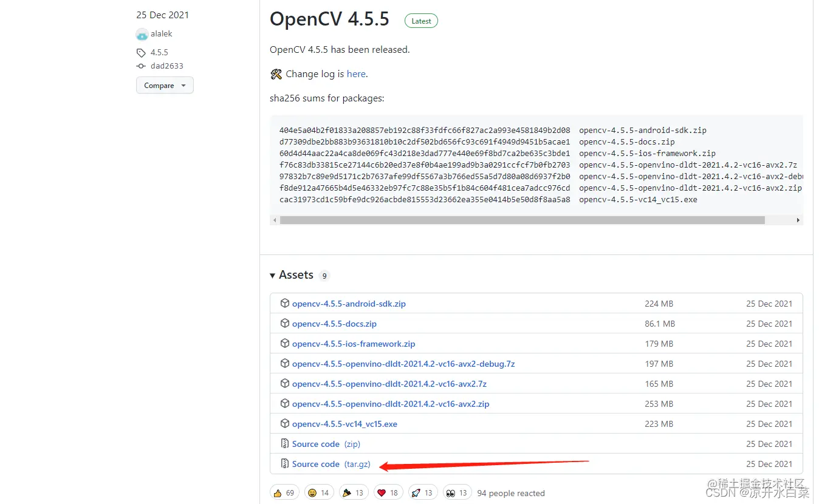The height and width of the screenshot is (504, 819).
Task: Open the 4.5.5 tag link
Action: point(159,52)
